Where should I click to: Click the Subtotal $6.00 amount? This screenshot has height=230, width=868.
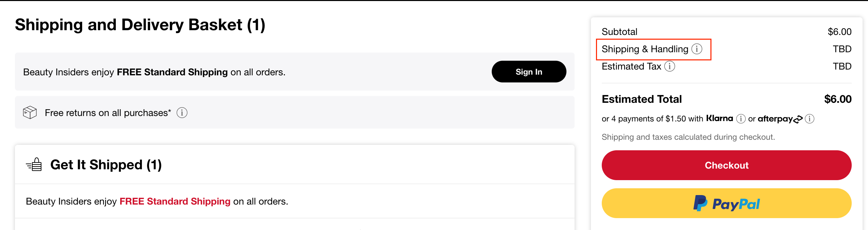click(839, 32)
